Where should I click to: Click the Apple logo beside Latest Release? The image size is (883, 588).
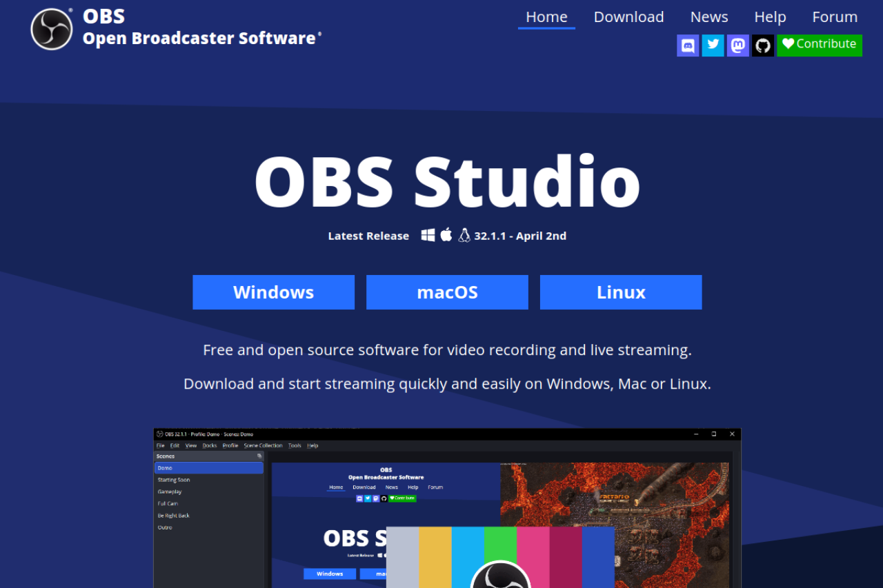point(446,234)
